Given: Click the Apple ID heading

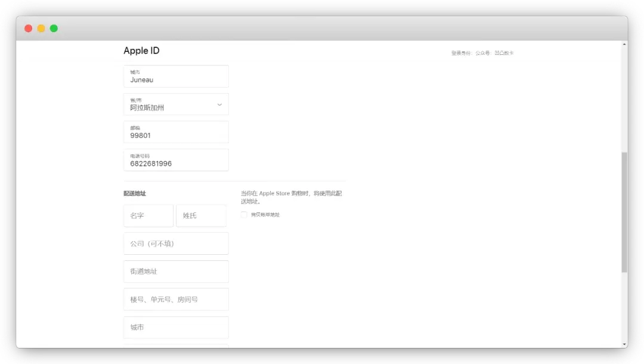Looking at the screenshot, I should click(x=142, y=51).
